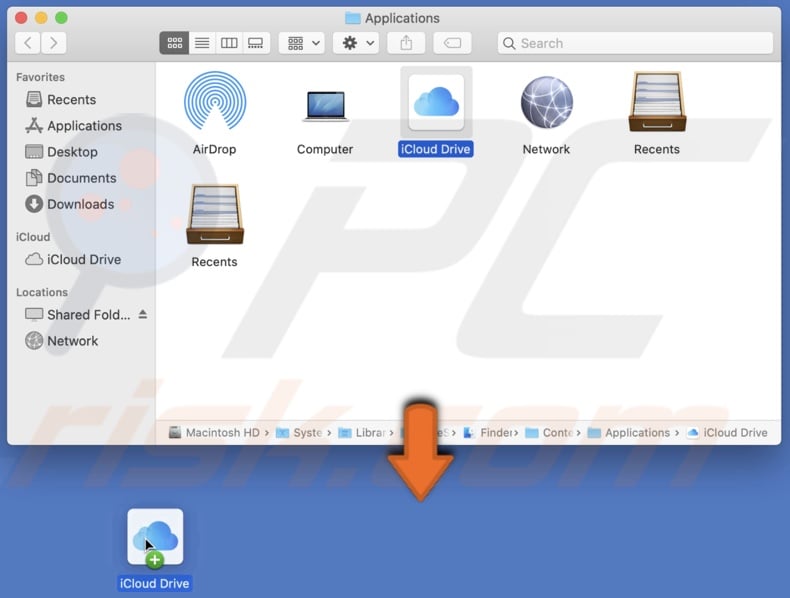The image size is (790, 598).
Task: Select the Recents icon in second row
Action: point(215,215)
